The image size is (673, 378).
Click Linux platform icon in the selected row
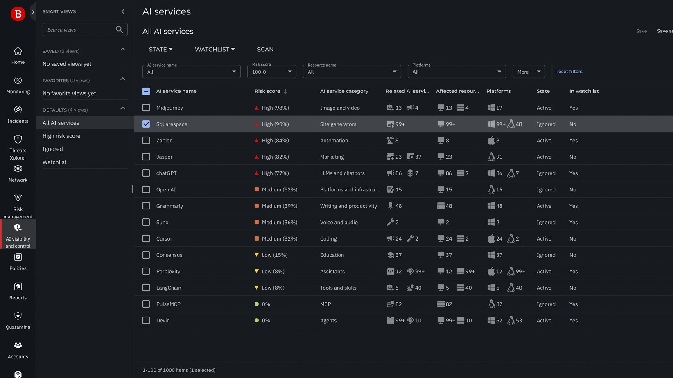[511, 124]
